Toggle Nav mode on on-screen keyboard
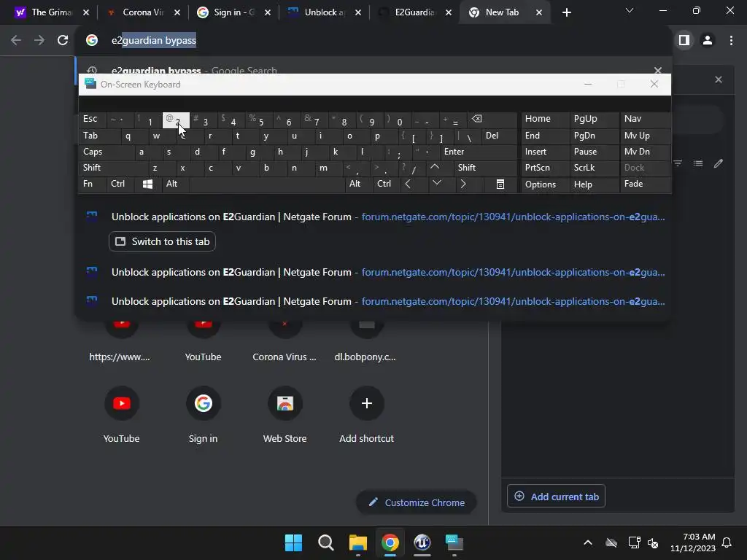Image resolution: width=747 pixels, height=560 pixels. pyautogui.click(x=645, y=119)
